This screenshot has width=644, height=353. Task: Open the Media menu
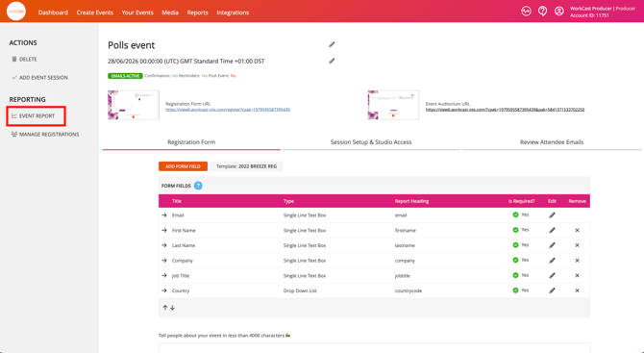(170, 13)
